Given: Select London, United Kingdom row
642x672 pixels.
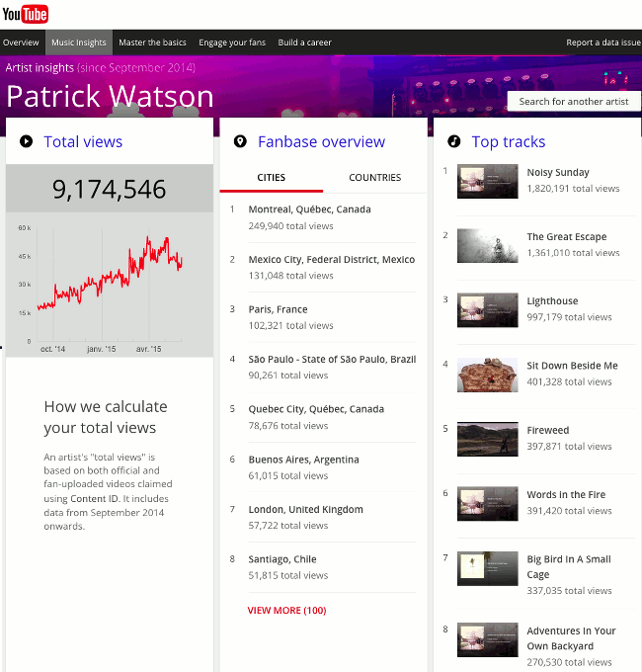Looking at the screenshot, I should coord(323,517).
